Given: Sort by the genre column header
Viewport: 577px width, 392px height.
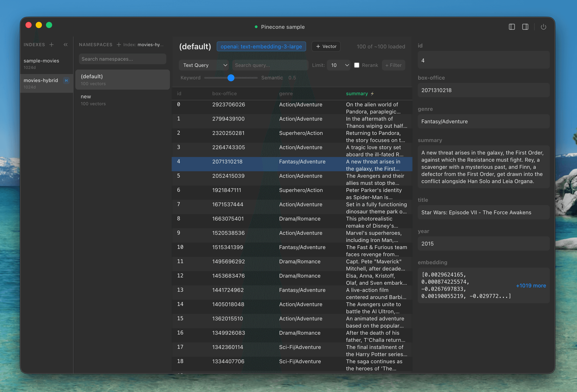Looking at the screenshot, I should (286, 94).
